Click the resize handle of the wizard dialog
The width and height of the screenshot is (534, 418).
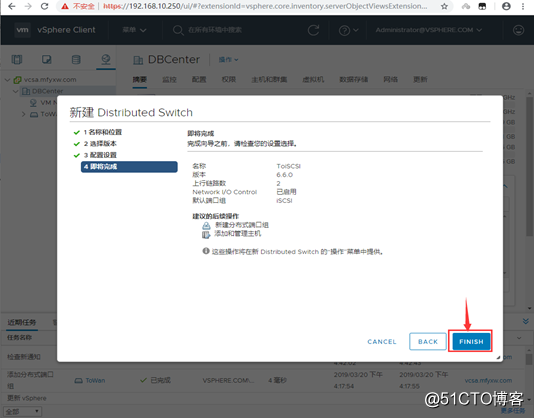pos(498,357)
